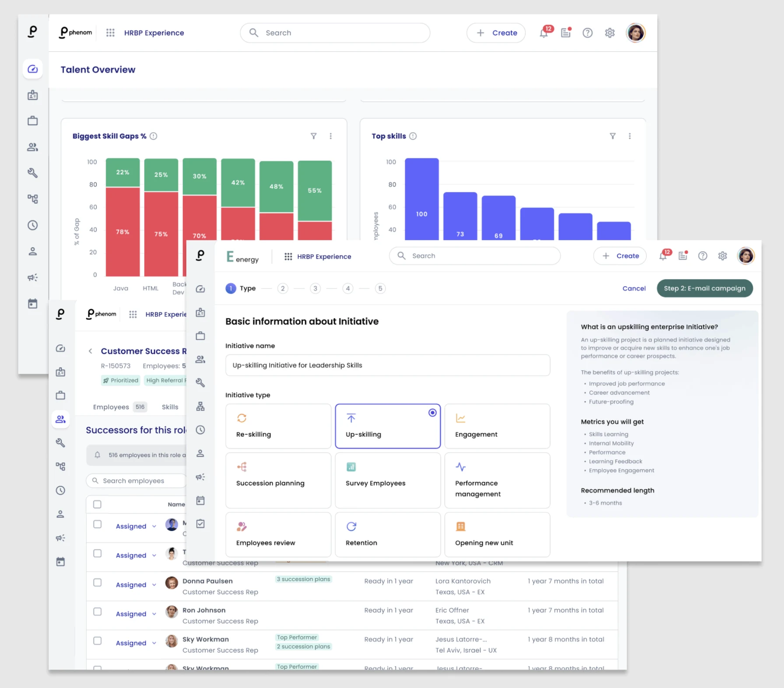Click the info icon beside Top skills
784x688 pixels.
pos(413,136)
